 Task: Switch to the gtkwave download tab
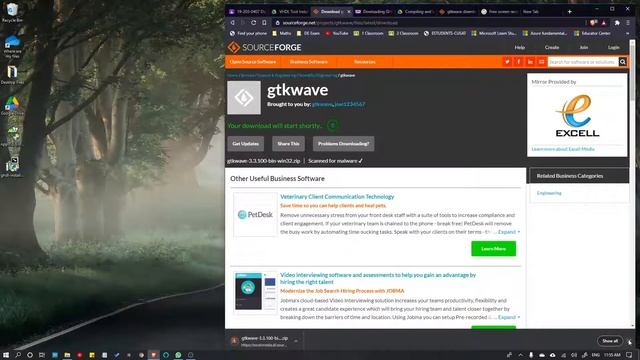click(x=457, y=11)
